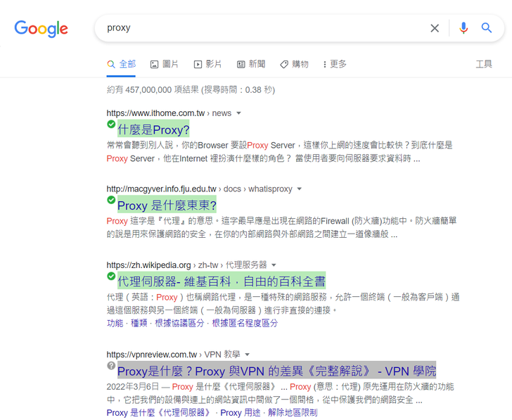Start voice search with microphone icon
This screenshot has width=512, height=420.
point(463,28)
